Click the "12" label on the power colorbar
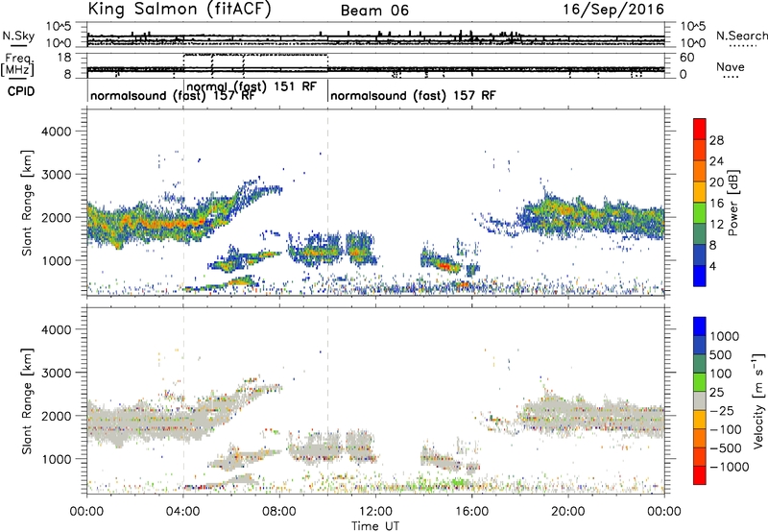The image size is (768, 532). pos(716,225)
